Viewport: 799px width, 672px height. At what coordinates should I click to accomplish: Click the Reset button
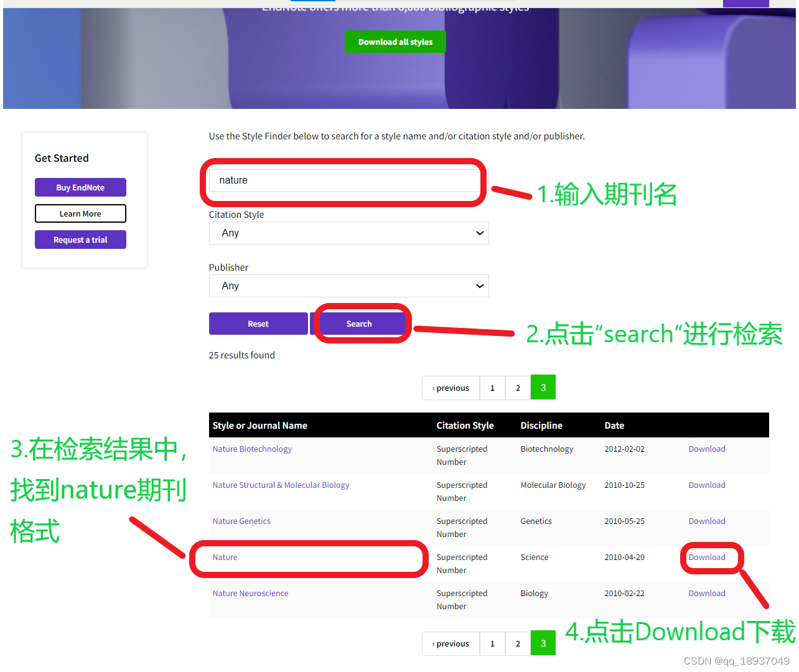tap(258, 324)
